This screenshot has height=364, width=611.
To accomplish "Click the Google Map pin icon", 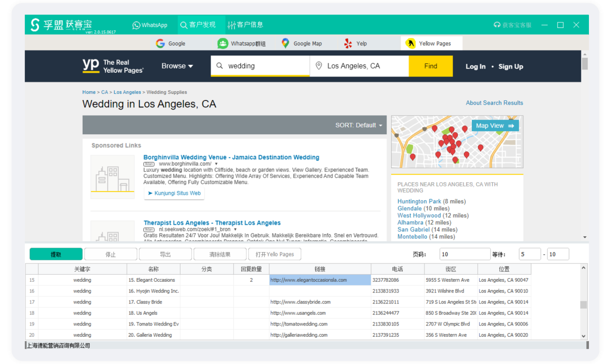I will click(285, 43).
